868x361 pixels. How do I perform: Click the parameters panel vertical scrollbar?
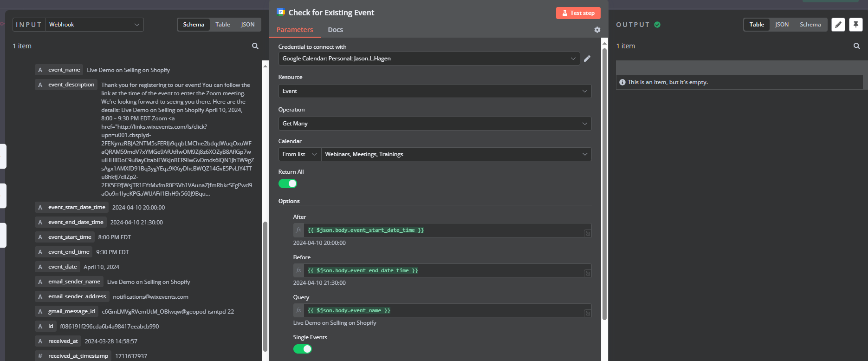604,184
